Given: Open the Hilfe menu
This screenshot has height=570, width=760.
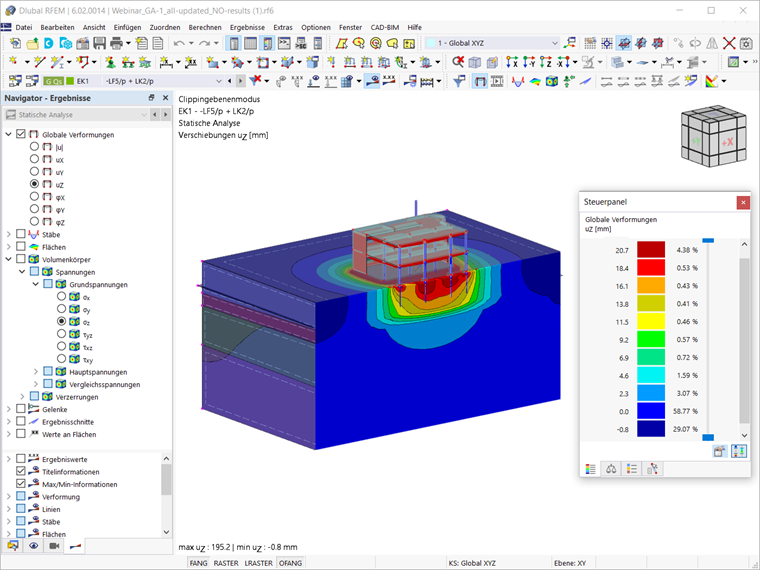Looking at the screenshot, I should point(414,27).
